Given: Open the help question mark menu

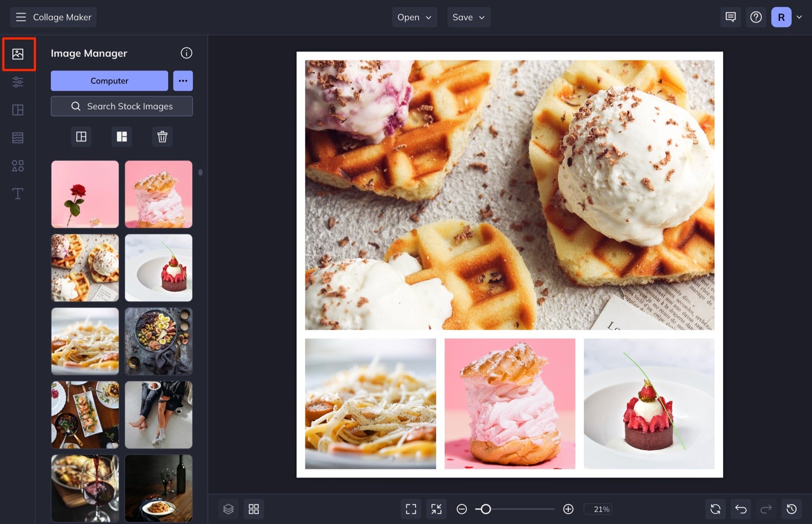Looking at the screenshot, I should click(756, 17).
